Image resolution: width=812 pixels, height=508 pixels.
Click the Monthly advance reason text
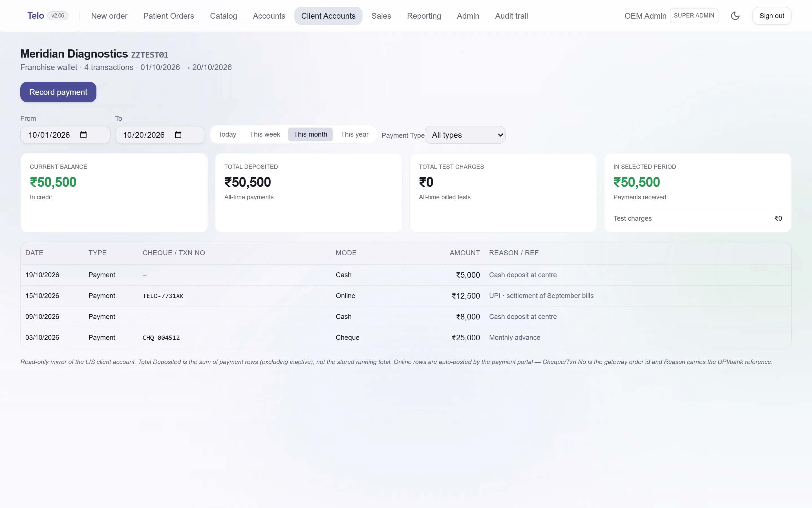click(x=514, y=337)
